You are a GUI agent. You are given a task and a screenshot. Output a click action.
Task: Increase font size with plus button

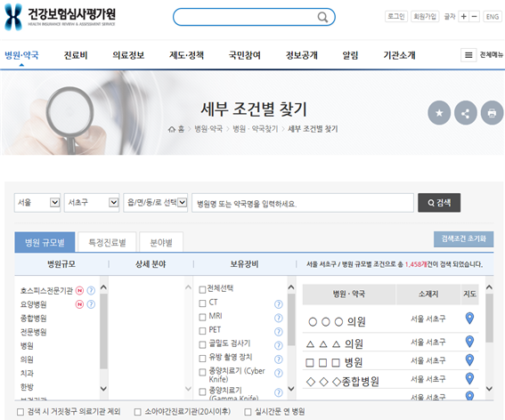tap(463, 16)
